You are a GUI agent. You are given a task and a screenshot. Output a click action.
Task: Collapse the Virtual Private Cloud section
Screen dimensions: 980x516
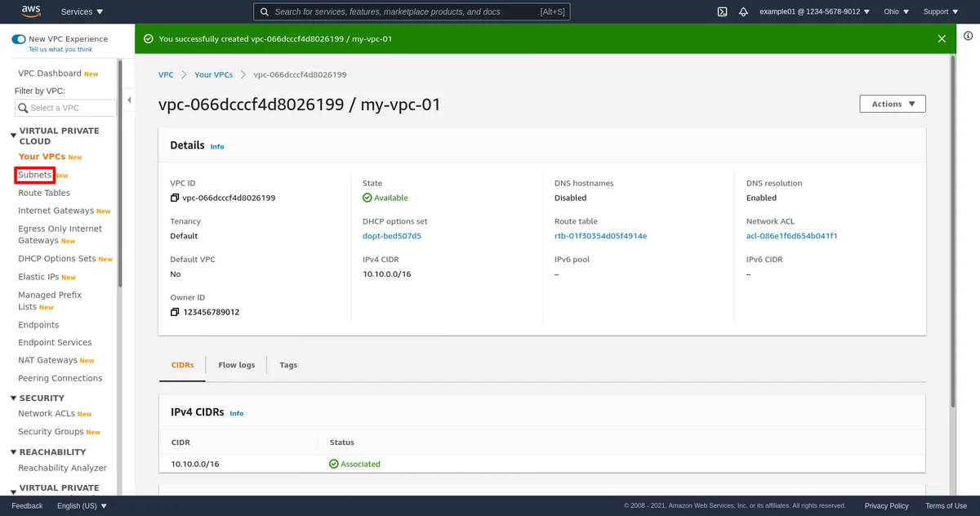click(13, 136)
